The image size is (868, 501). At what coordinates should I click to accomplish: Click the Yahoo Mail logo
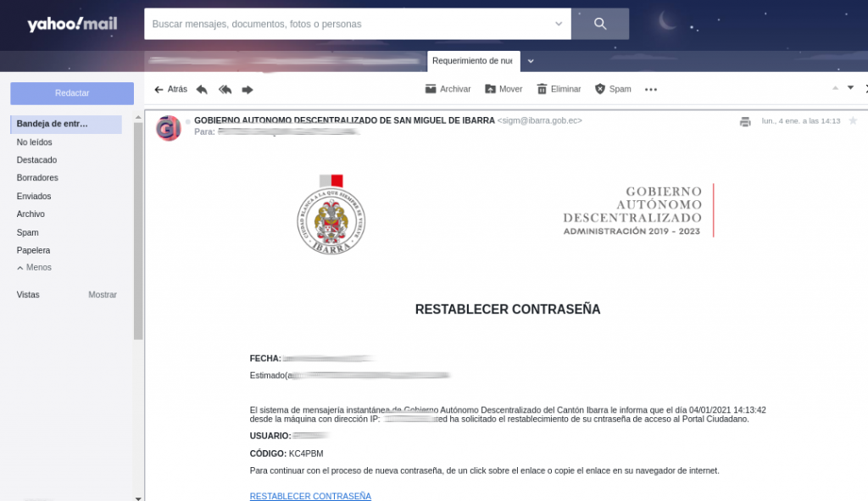(73, 24)
